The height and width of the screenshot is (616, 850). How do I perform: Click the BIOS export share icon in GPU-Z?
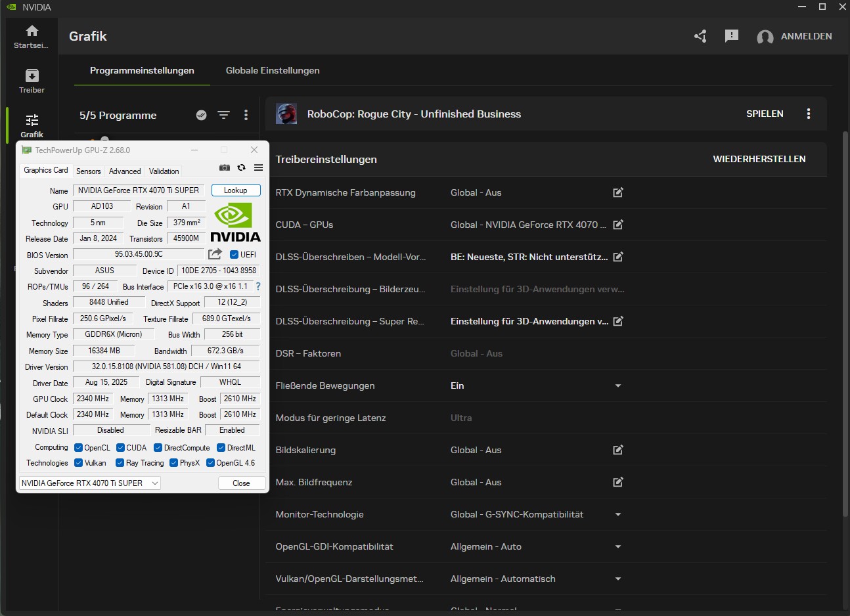215,254
